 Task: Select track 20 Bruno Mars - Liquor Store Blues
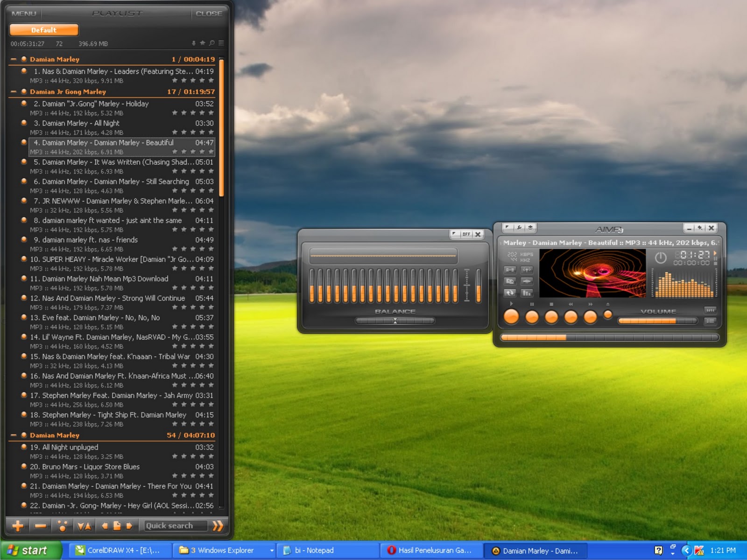coord(121,471)
